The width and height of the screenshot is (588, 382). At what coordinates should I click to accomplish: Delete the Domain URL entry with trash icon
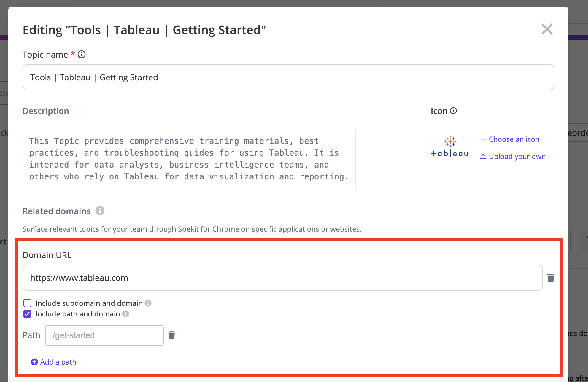point(551,278)
